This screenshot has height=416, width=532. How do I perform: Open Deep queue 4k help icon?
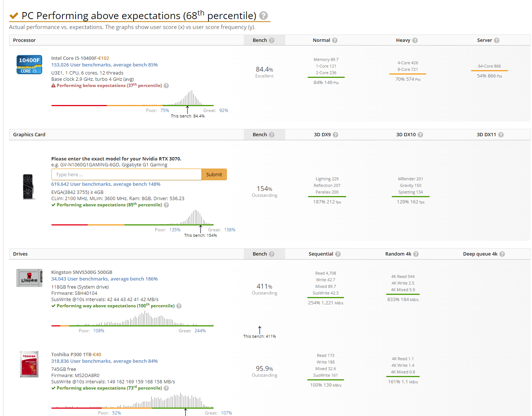502,254
